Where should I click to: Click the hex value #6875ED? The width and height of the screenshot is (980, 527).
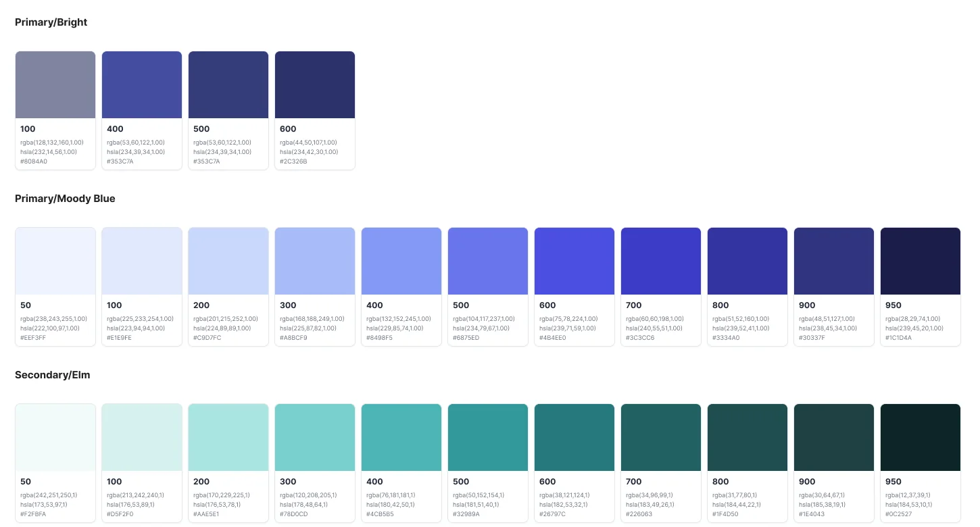[466, 338]
